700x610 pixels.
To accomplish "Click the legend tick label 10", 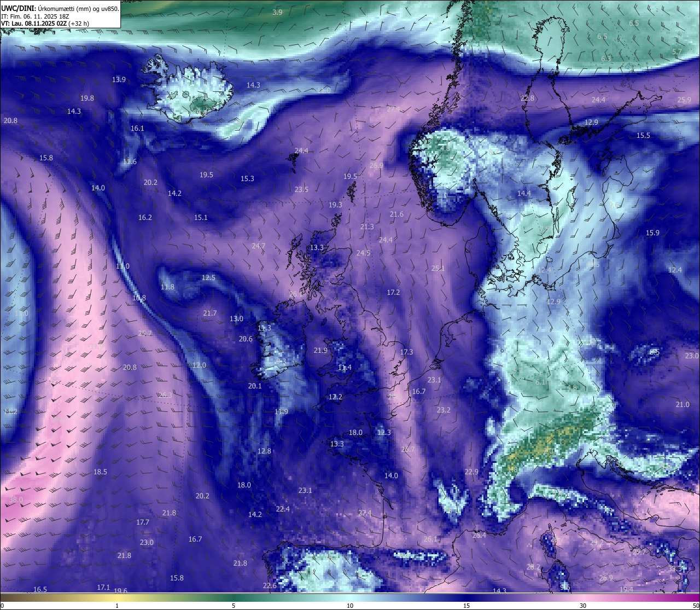I will click(350, 606).
